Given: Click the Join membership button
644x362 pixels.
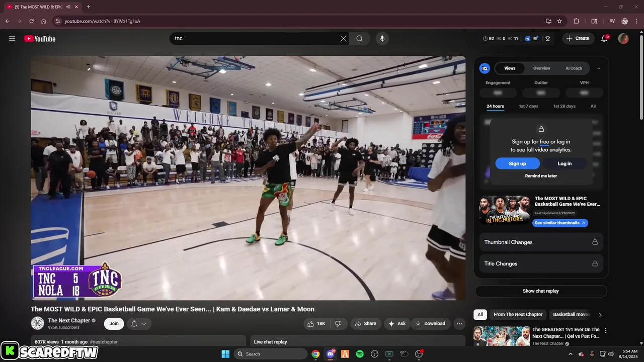Looking at the screenshot, I should pyautogui.click(x=114, y=324).
